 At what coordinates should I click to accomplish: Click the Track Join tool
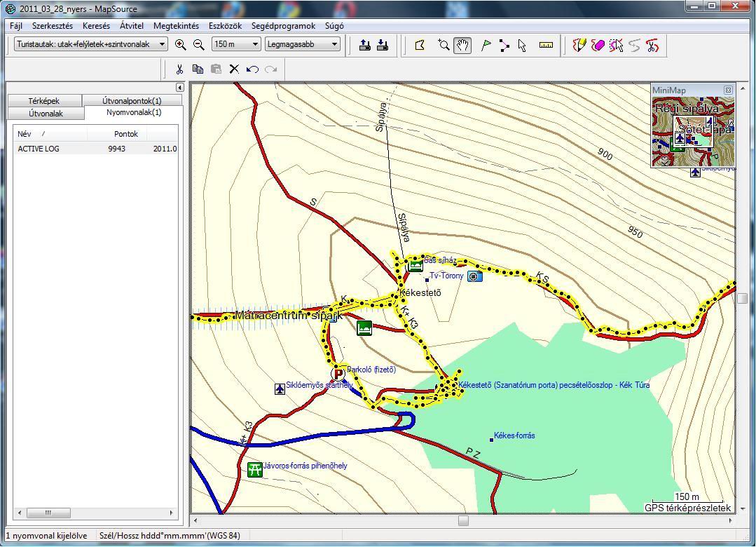pos(635,46)
